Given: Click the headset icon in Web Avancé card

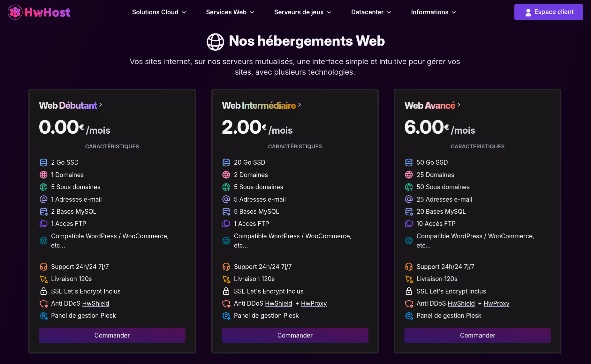Looking at the screenshot, I should click(409, 267).
